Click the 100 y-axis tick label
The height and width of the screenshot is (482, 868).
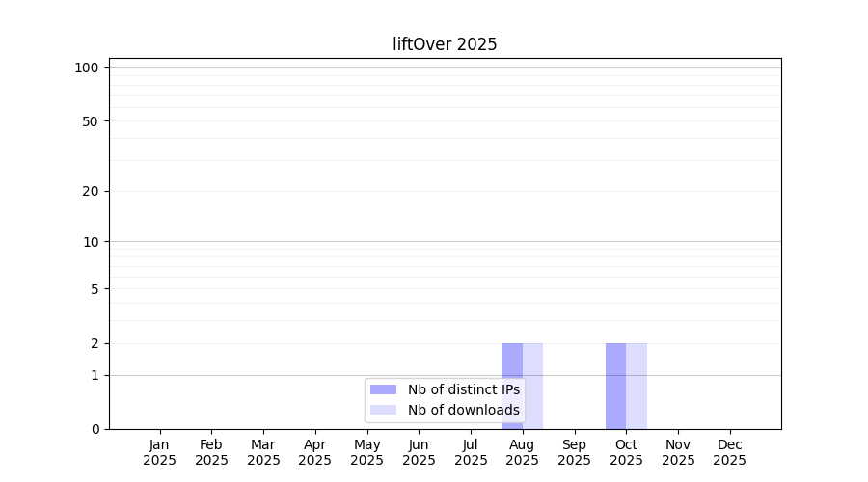pyautogui.click(x=87, y=68)
